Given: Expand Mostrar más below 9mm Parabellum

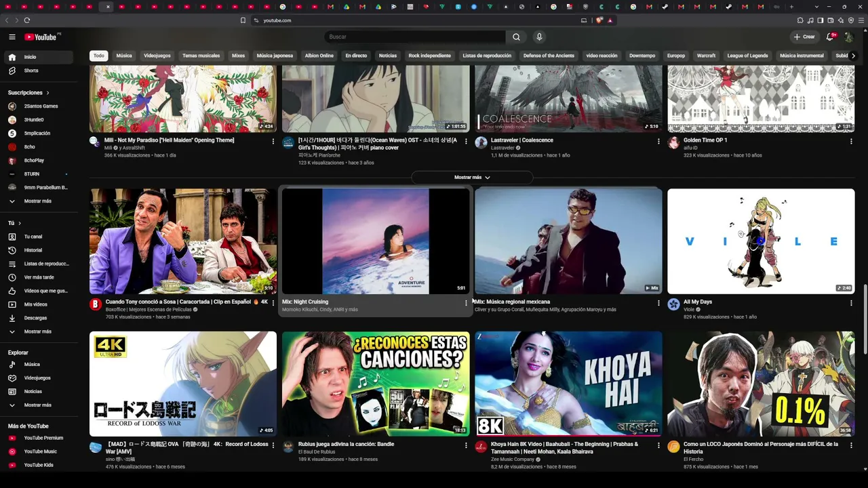Looking at the screenshot, I should (39, 201).
